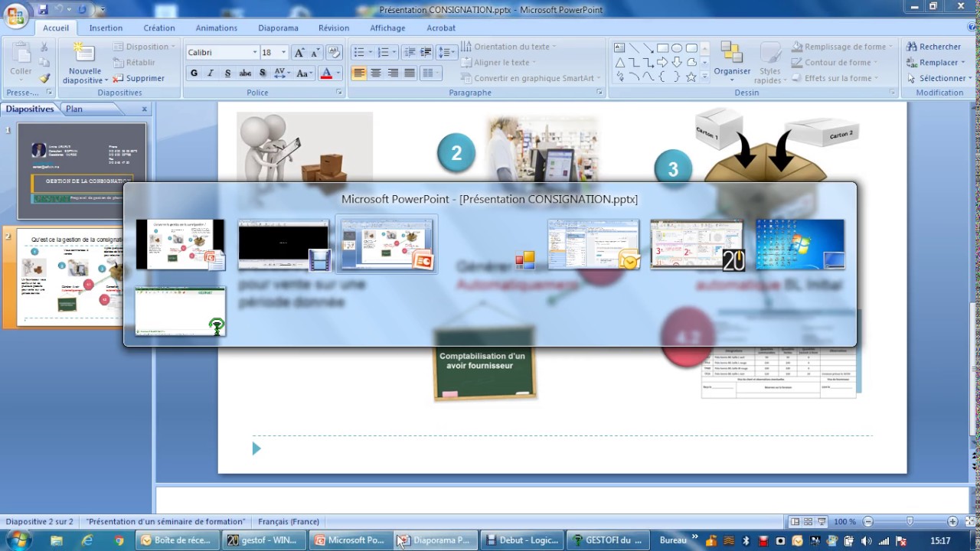Image resolution: width=980 pixels, height=551 pixels.
Task: Toggle bold (G) formatting
Action: [x=194, y=73]
